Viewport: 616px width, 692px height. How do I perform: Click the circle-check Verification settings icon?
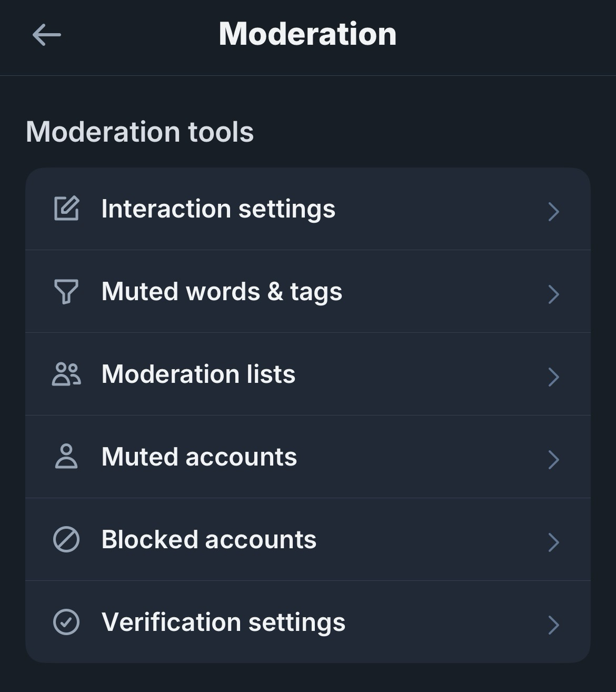[x=66, y=622]
